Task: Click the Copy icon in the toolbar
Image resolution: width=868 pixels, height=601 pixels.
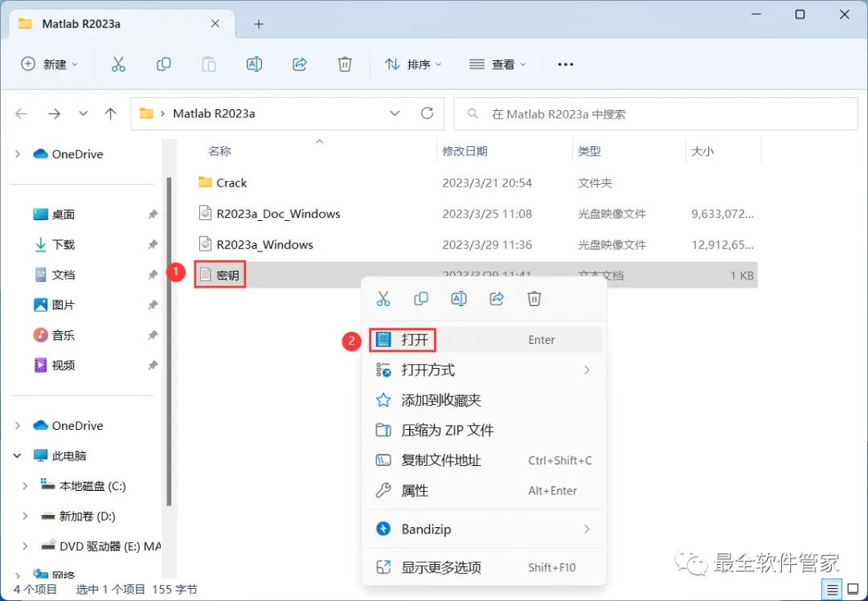Action: [x=163, y=64]
